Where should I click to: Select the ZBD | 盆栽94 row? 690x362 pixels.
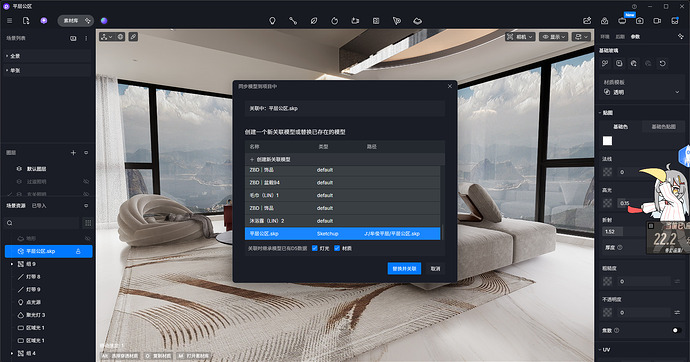[x=343, y=183]
